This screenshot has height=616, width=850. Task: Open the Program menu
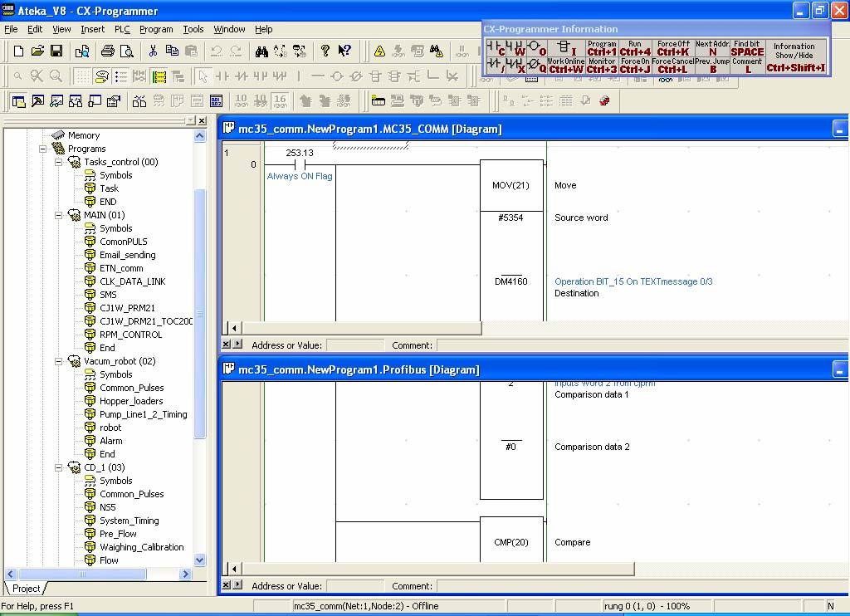[x=156, y=29]
